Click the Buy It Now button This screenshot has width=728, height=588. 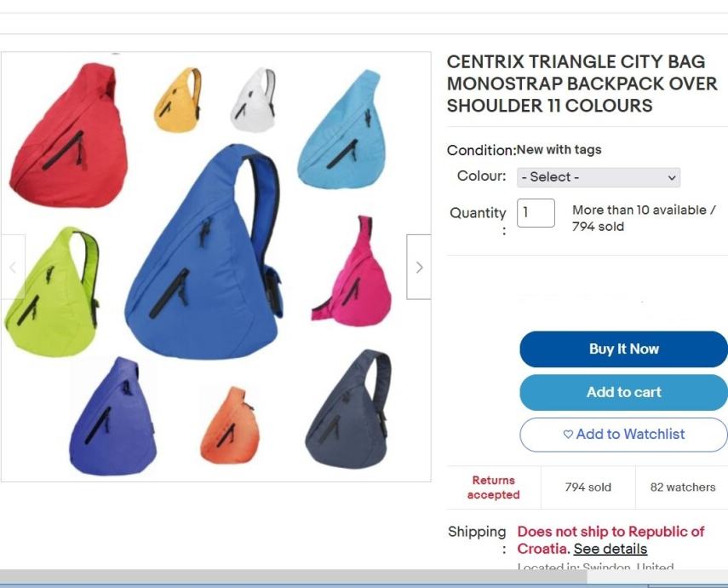click(623, 349)
